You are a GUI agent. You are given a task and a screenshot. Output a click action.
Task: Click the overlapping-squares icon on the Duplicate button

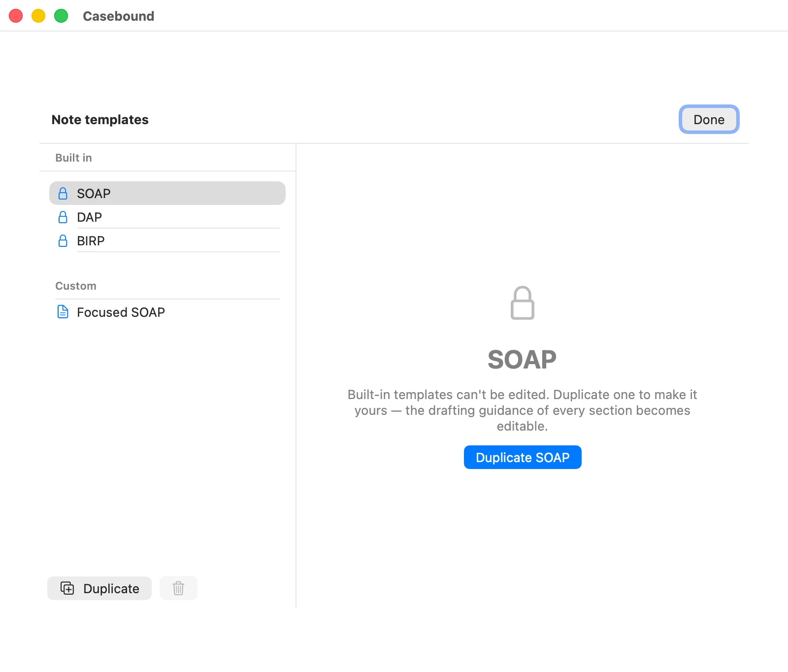pyautogui.click(x=67, y=588)
